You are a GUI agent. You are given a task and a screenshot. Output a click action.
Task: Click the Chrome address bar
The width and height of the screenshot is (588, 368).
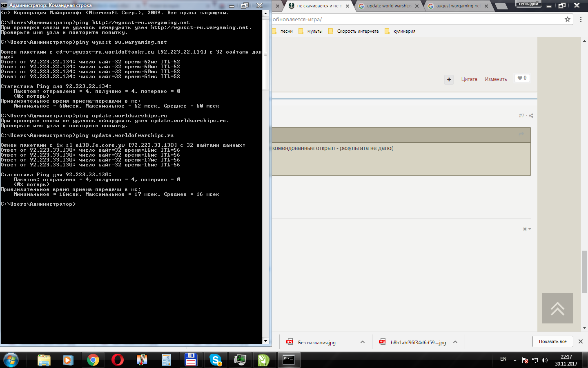tap(416, 19)
